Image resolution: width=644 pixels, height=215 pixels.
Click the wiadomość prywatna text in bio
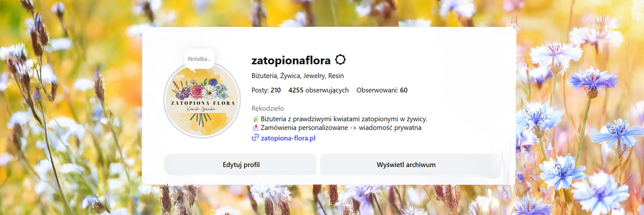[390, 128]
